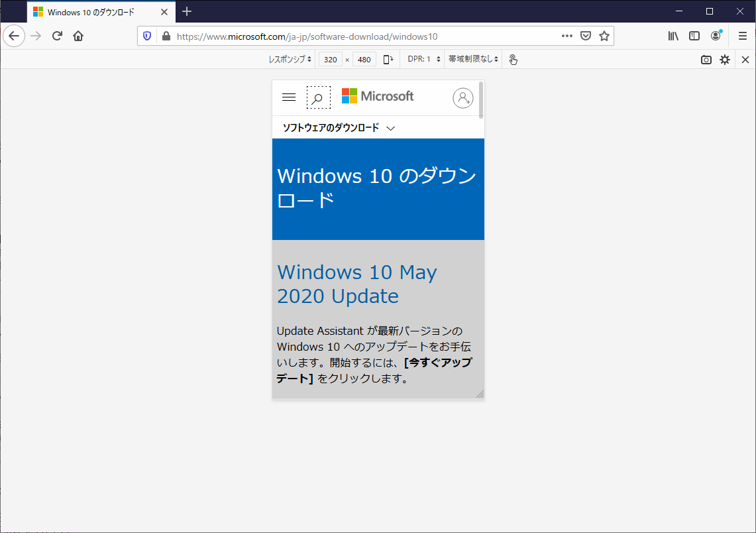Open the 帯域制限なし throttling dropdown

pyautogui.click(x=473, y=59)
